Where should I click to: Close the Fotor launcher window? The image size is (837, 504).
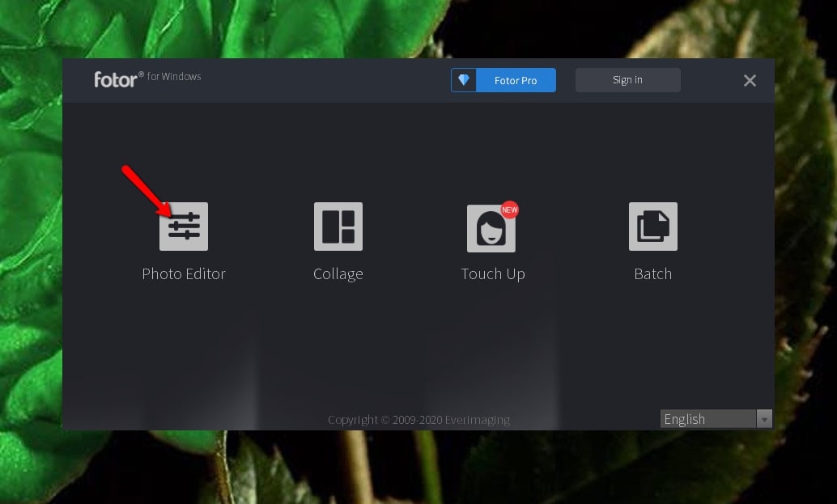click(750, 81)
